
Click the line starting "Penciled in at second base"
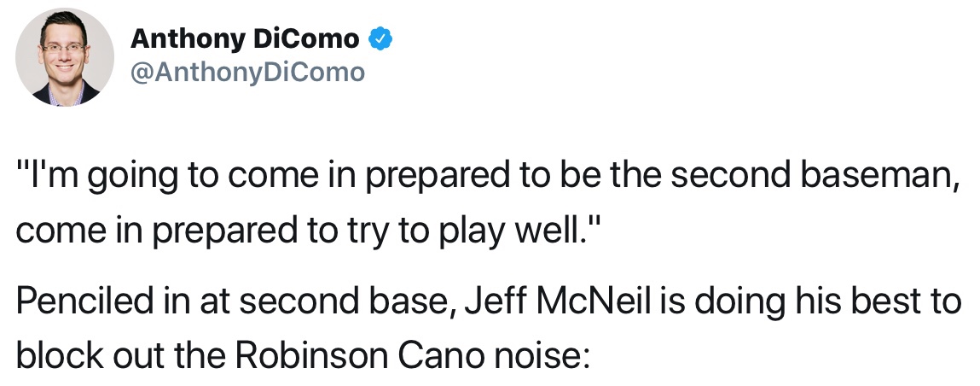488,302
